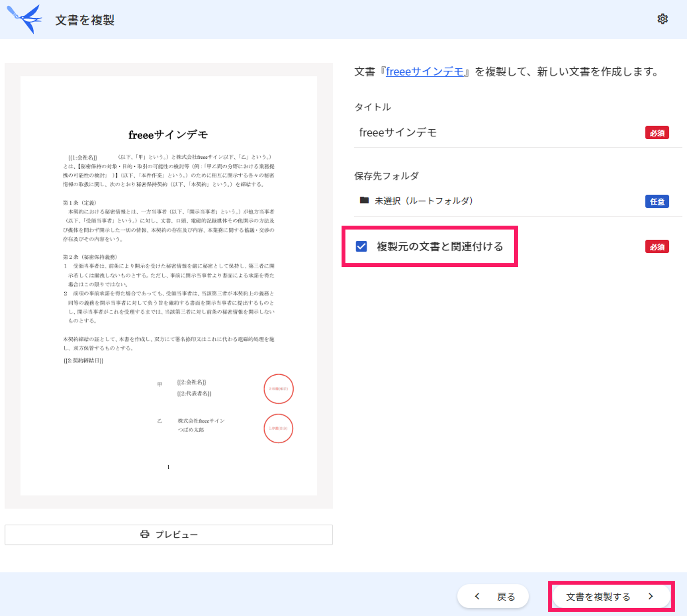687x616 pixels.
Task: Click the top red seal stamp circle
Action: tap(278, 389)
